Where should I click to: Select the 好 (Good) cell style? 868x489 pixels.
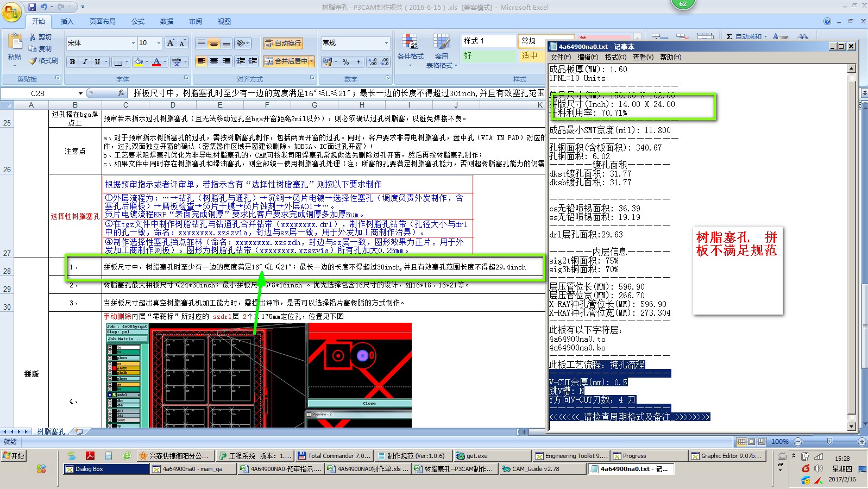click(488, 56)
